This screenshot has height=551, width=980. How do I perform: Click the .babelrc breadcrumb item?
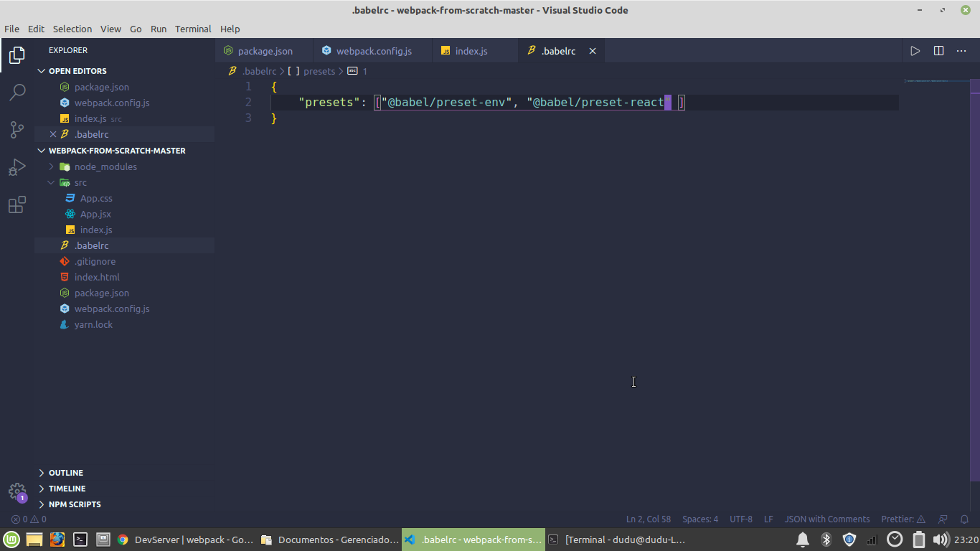pos(258,71)
